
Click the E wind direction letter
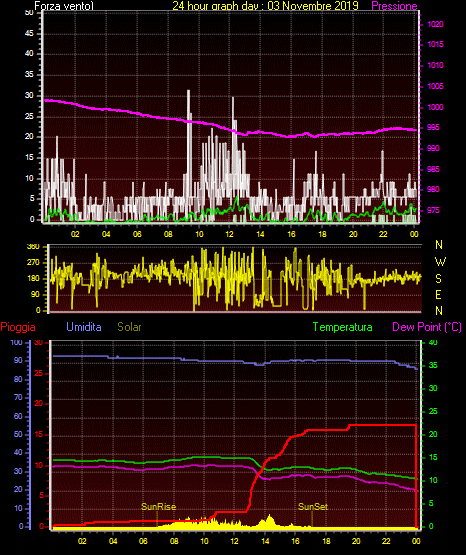[x=438, y=294]
